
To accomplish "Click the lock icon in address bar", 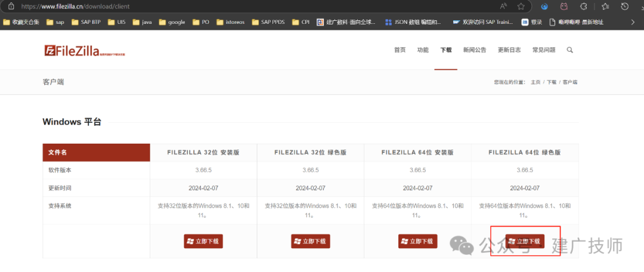I will coord(12,7).
